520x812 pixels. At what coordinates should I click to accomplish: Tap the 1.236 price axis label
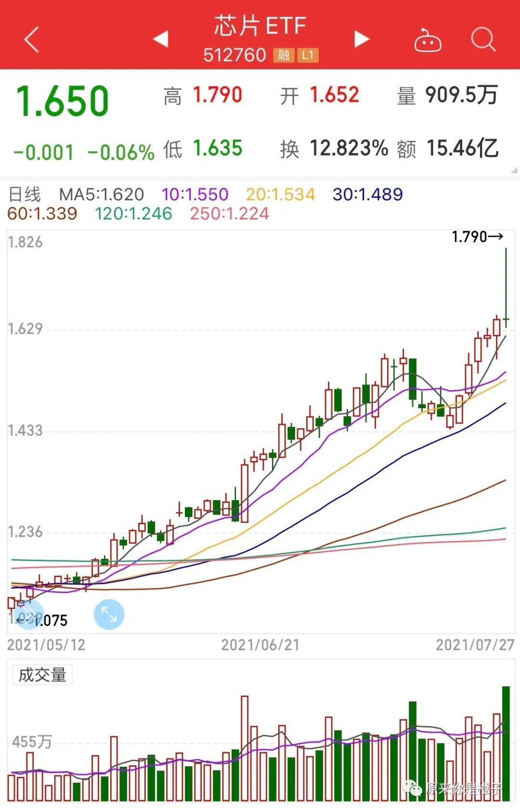(26, 532)
